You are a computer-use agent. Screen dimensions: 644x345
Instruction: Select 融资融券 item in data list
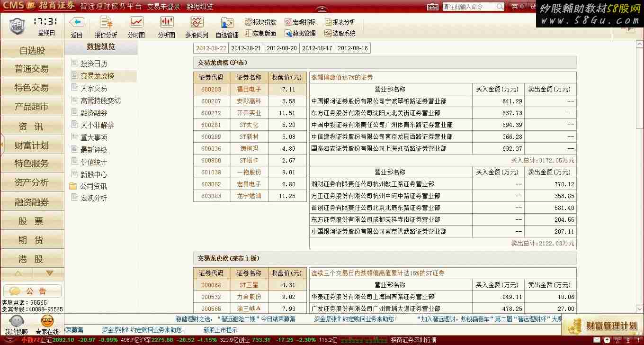tap(94, 113)
